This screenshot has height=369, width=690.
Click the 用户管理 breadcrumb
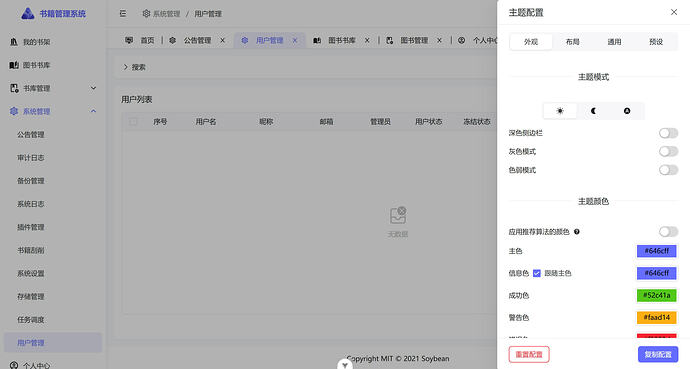tap(208, 14)
